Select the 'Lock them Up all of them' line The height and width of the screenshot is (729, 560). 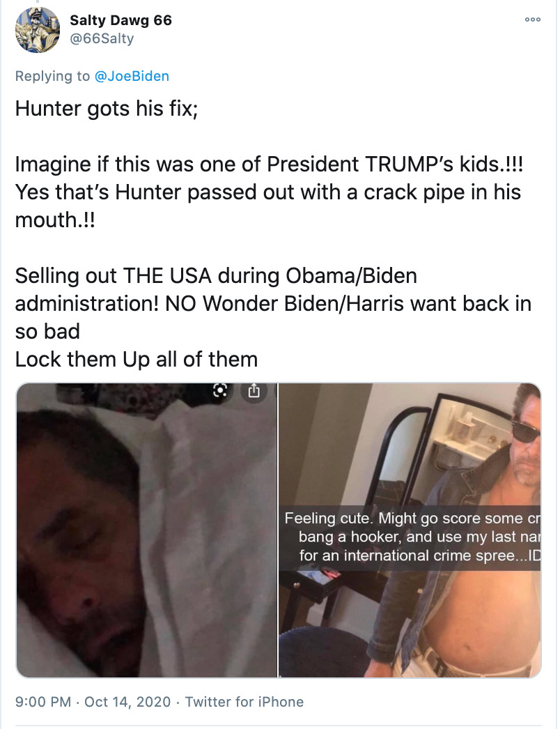(136, 360)
